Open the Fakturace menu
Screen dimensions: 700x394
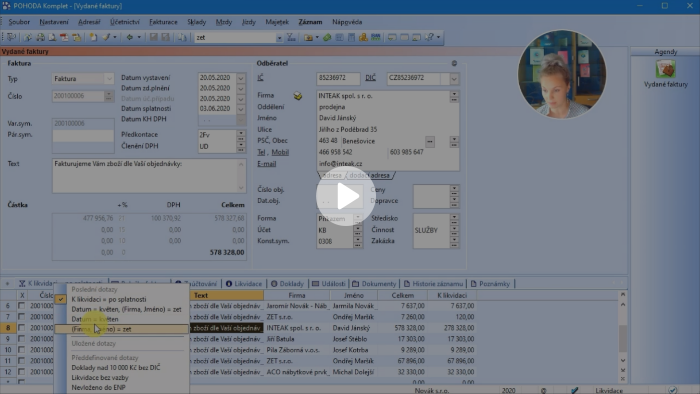coord(163,22)
